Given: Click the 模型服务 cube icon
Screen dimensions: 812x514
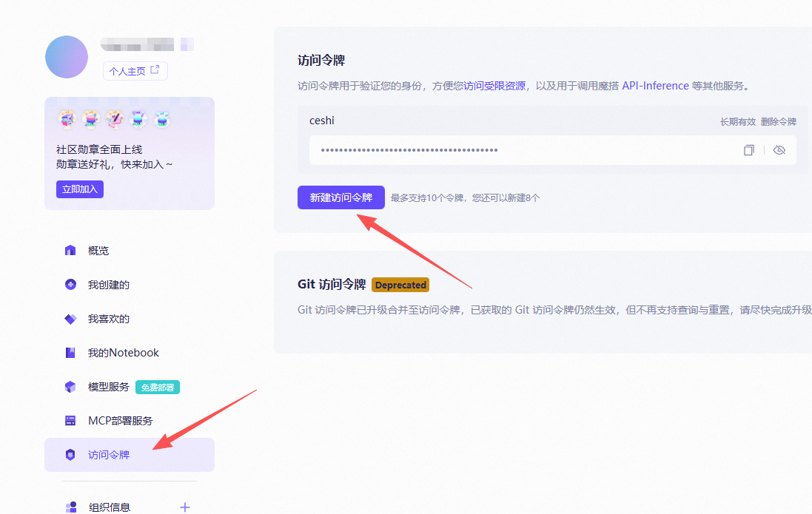Looking at the screenshot, I should click(70, 387).
